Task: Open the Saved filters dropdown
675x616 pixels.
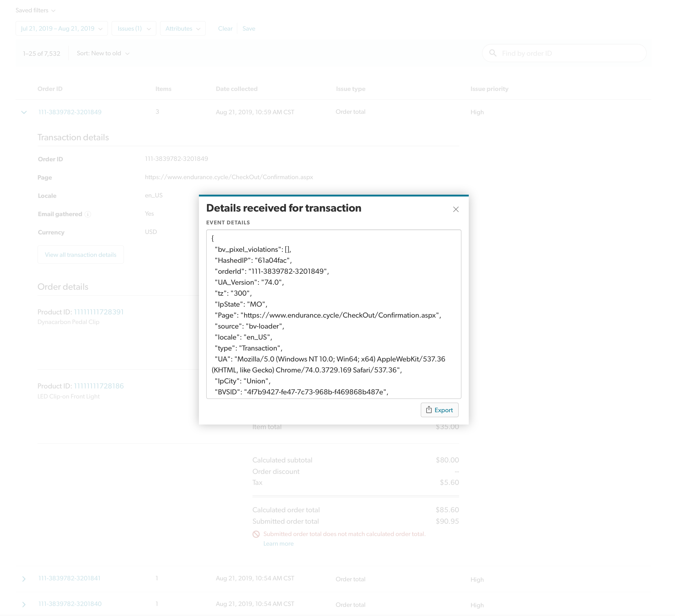Action: coord(35,10)
